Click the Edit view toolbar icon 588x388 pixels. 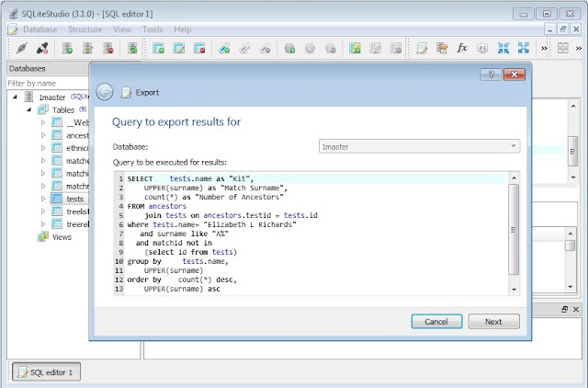[375, 48]
